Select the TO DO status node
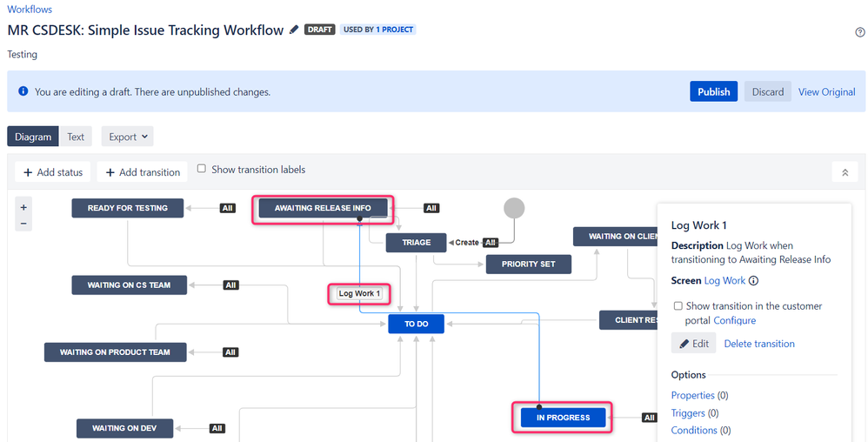868x442 pixels. [417, 324]
